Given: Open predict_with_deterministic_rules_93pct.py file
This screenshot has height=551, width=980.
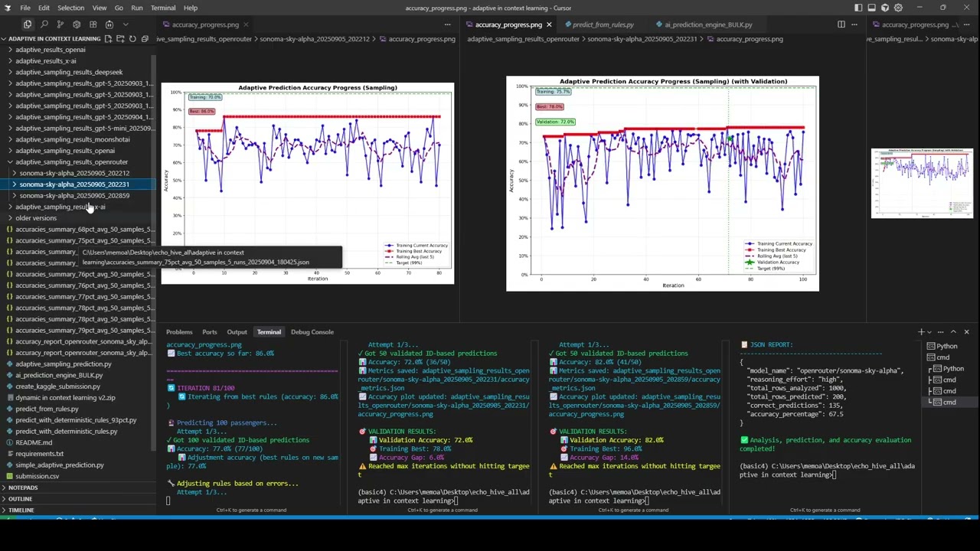Looking at the screenshot, I should (x=77, y=420).
